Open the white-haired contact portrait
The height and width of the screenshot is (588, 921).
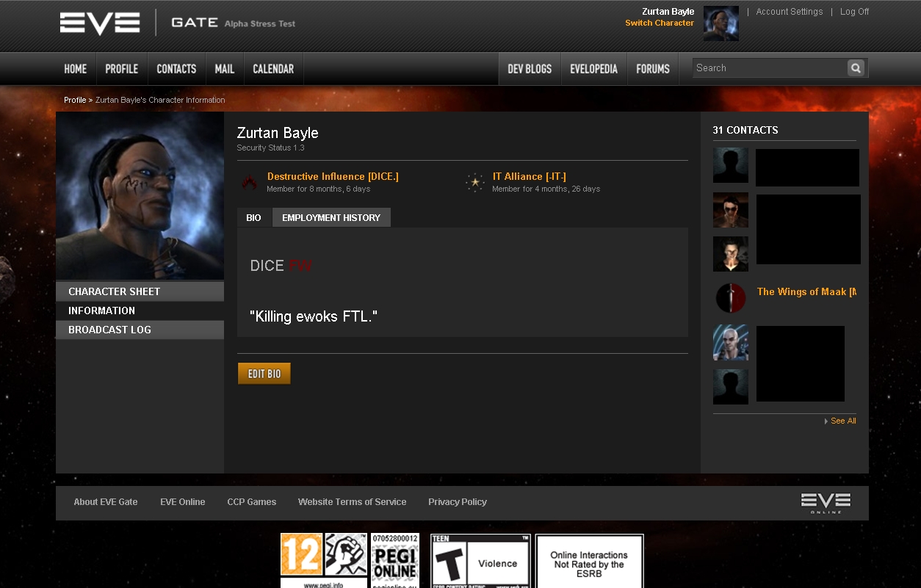tap(731, 342)
